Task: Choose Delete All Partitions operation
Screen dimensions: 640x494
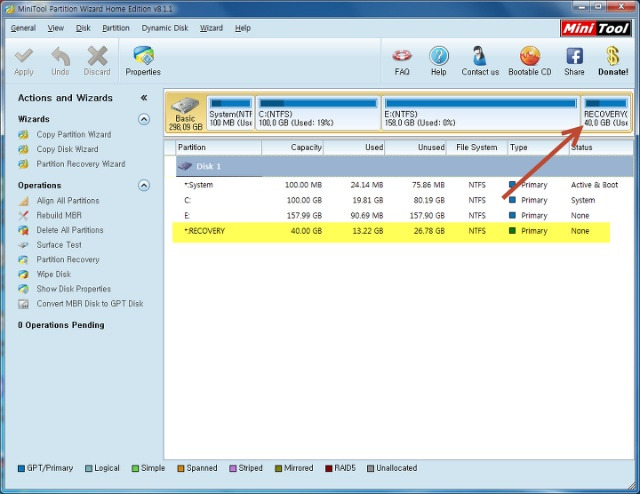Action: (x=70, y=230)
